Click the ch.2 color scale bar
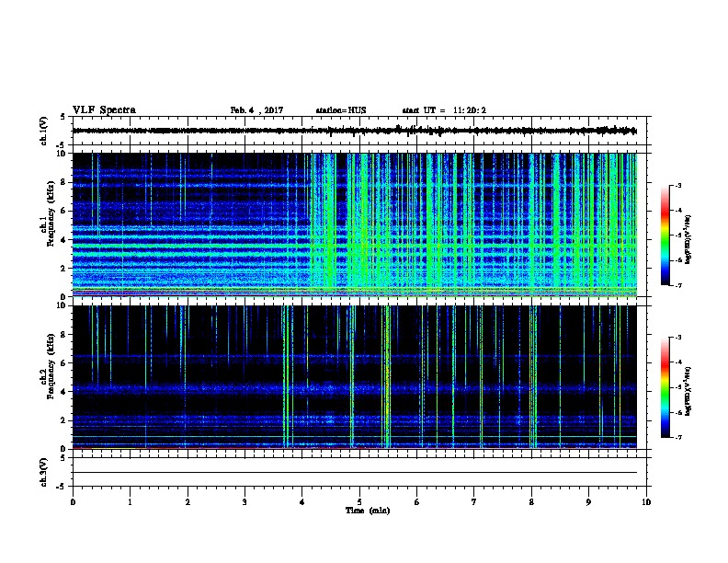The height and width of the screenshot is (563, 728). tap(665, 387)
